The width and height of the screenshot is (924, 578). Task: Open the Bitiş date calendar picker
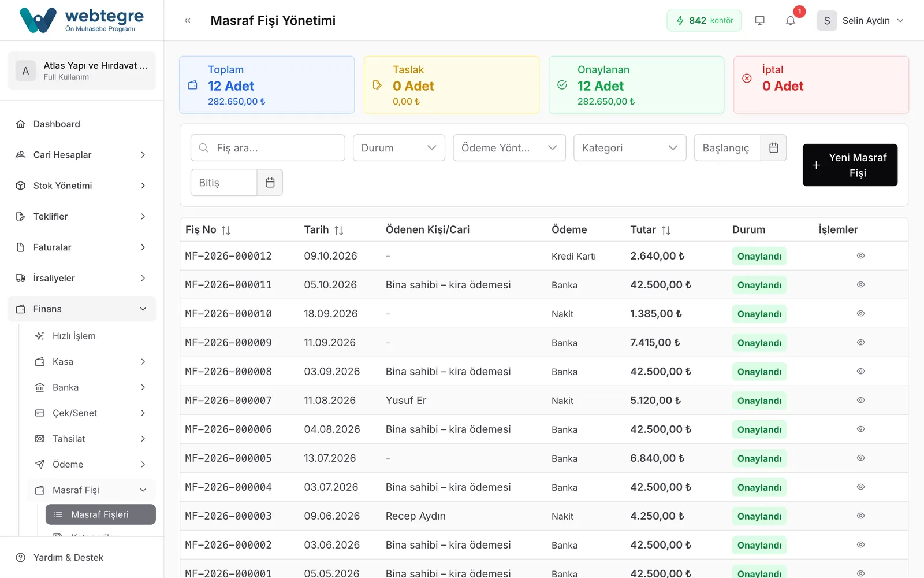(270, 183)
